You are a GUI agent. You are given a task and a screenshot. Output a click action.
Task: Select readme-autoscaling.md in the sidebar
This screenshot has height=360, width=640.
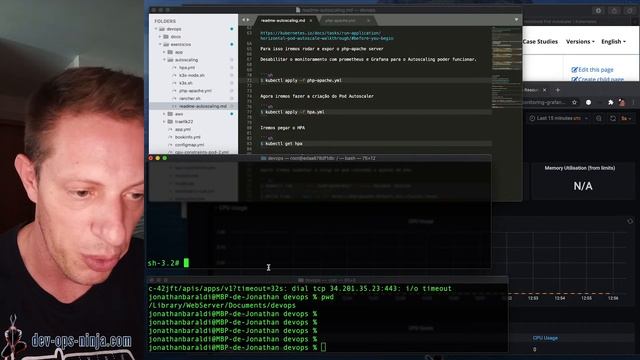point(203,106)
